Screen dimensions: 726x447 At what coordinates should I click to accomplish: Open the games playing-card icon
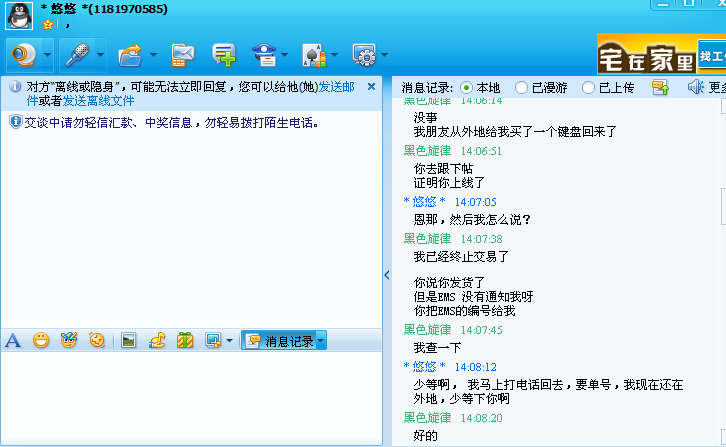[x=314, y=55]
